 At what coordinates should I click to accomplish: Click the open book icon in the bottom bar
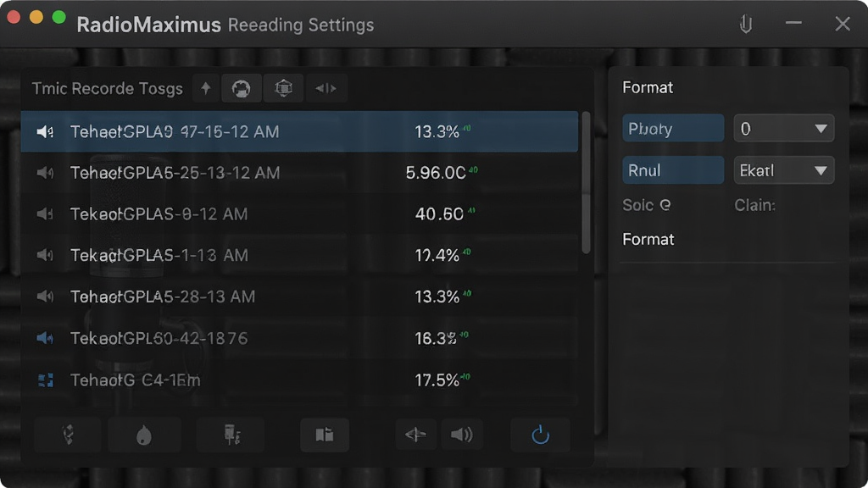point(325,435)
